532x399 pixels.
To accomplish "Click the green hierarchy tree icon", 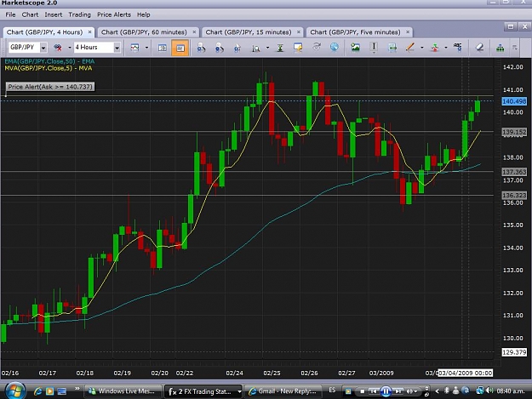I will (500, 48).
